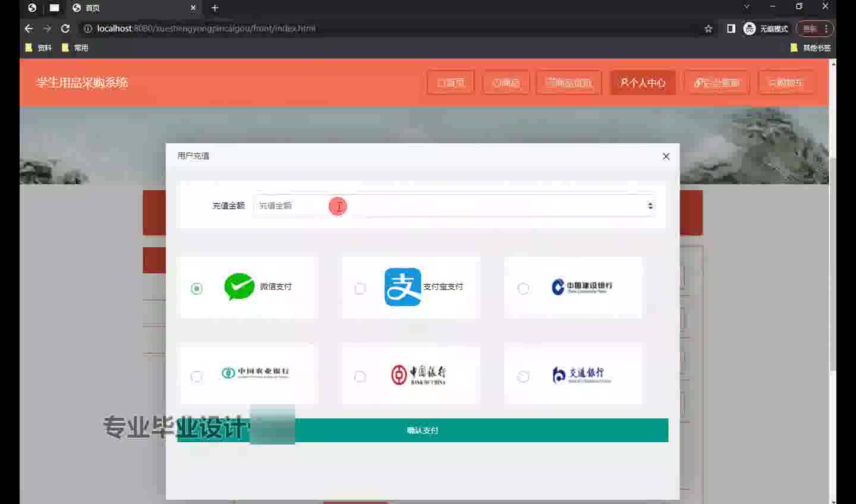Select the 微信支付 radio button
Viewport: 856px width, 504px height.
pyautogui.click(x=197, y=288)
